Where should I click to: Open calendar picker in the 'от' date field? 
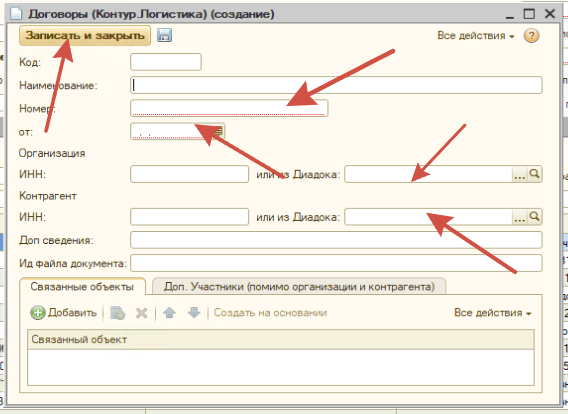tap(218, 131)
